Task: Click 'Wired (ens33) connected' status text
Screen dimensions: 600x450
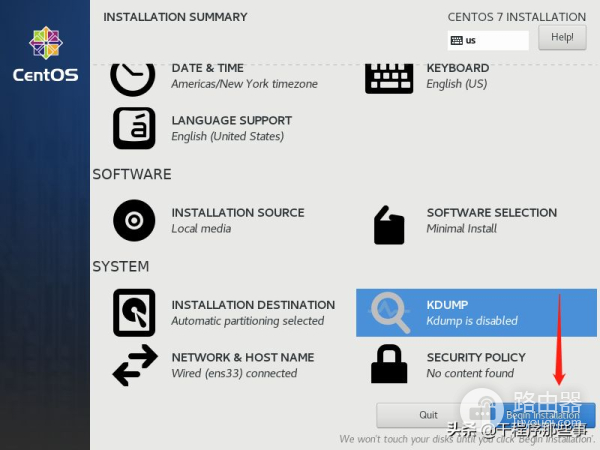Action: pyautogui.click(x=234, y=373)
